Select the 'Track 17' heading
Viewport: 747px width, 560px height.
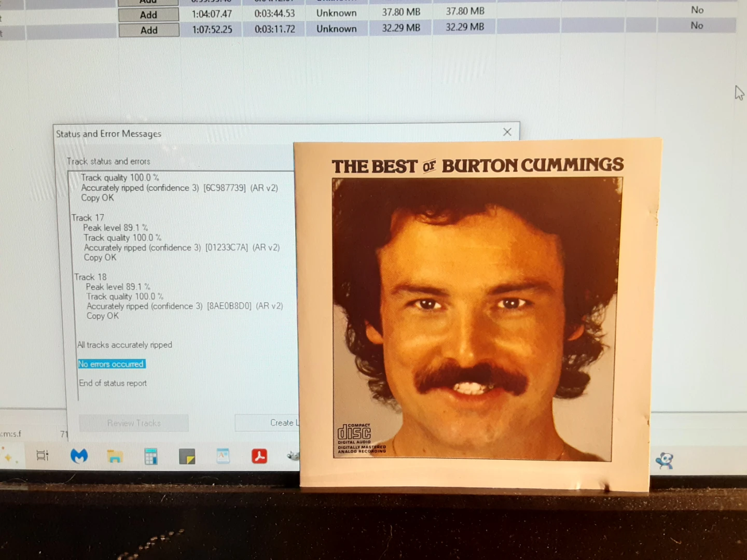pyautogui.click(x=88, y=218)
